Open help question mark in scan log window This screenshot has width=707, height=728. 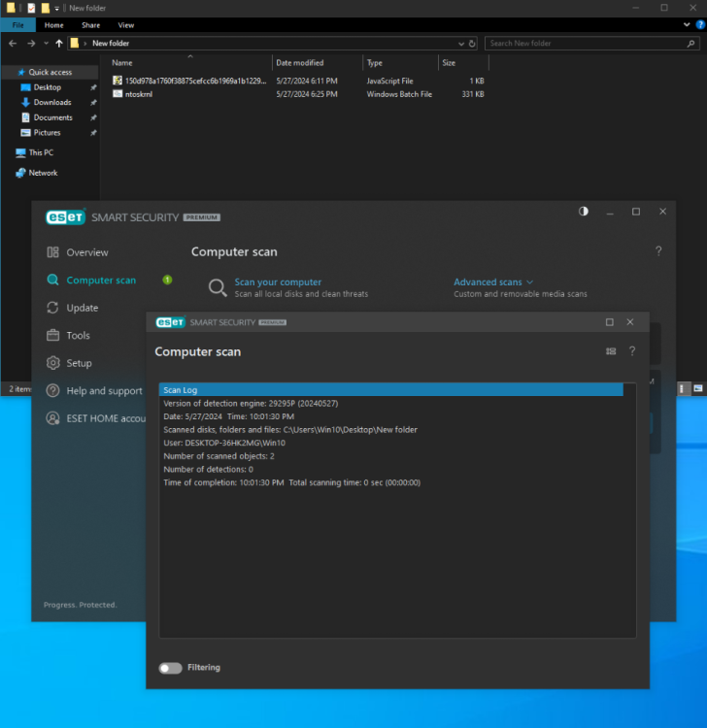coord(632,351)
